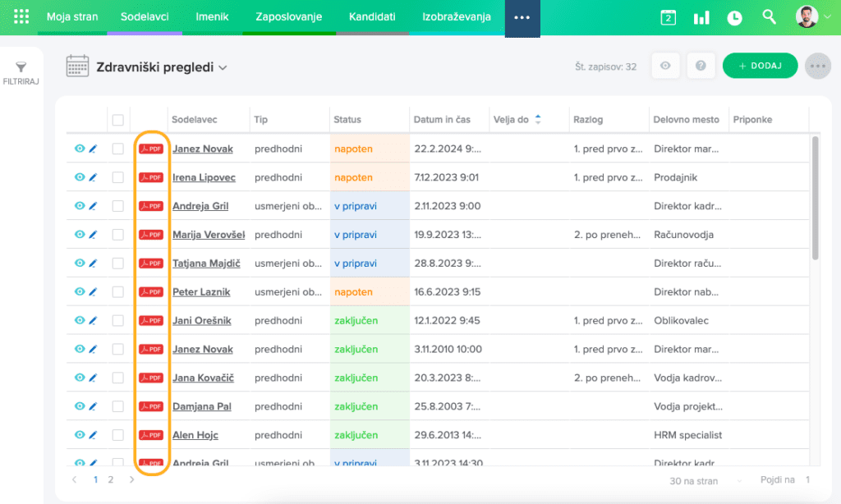The width and height of the screenshot is (841, 504).
Task: Check the box next to Peter Laznik
Action: (118, 292)
